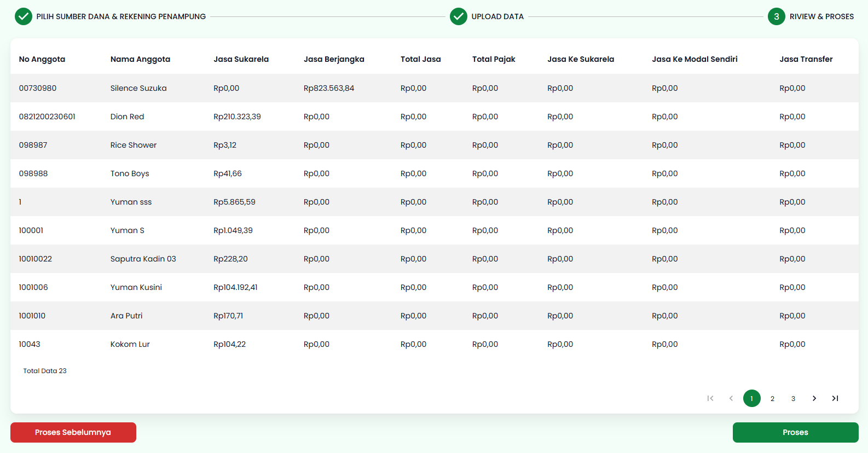Click the first page pagination icon
Viewport: 868px width, 453px height.
710,398
